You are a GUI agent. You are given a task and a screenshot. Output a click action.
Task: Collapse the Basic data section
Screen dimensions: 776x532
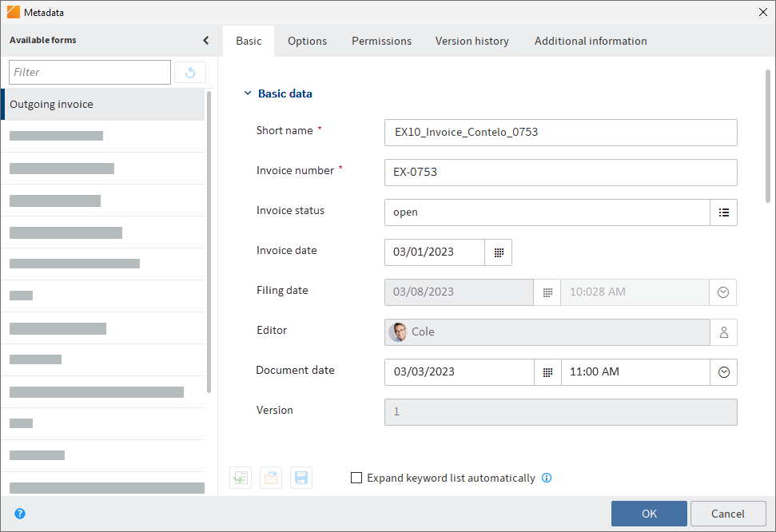click(248, 93)
